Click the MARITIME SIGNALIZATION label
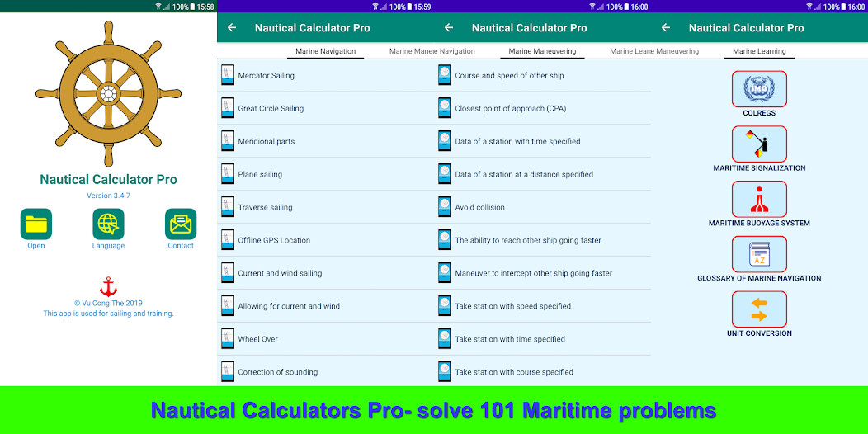 tap(759, 167)
